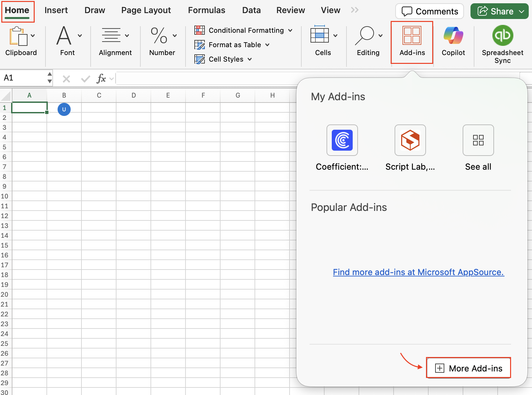Expand the Format as Table dropdown
532x395 pixels.
[x=267, y=45]
